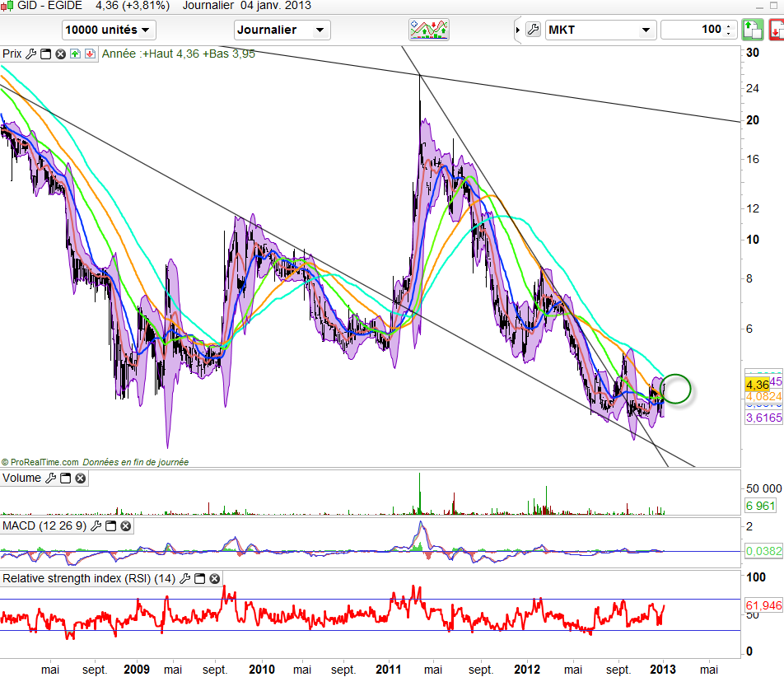Toggle maximize on the Prix panel
This screenshot has height=677, width=784.
click(46, 54)
